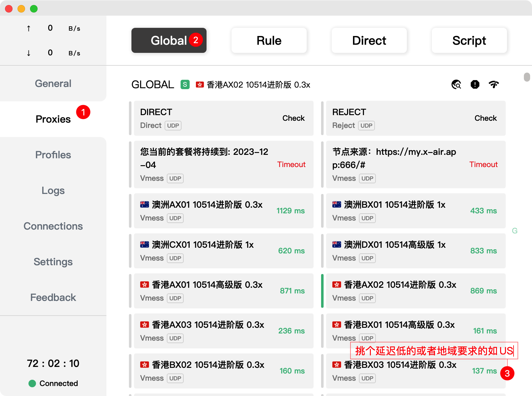Click the G group index letter
This screenshot has width=532, height=396.
pyautogui.click(x=514, y=231)
